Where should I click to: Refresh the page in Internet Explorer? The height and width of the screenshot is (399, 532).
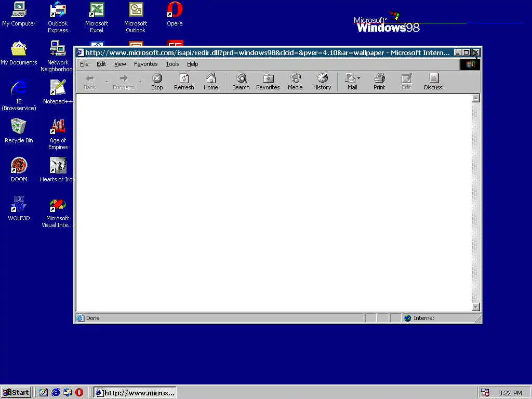(184, 82)
